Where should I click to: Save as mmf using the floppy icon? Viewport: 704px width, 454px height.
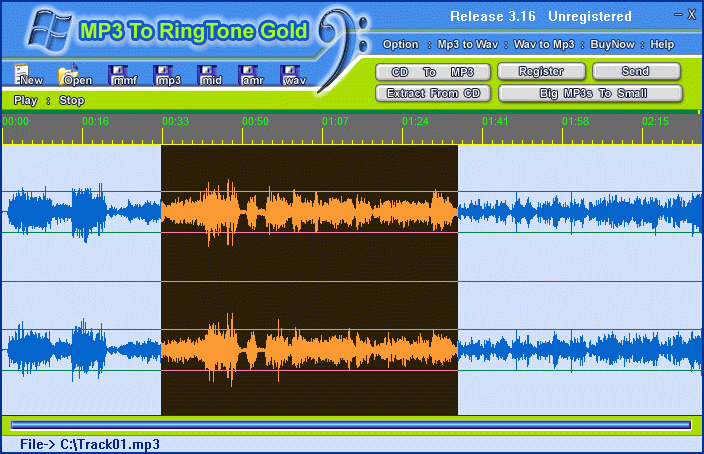click(122, 75)
